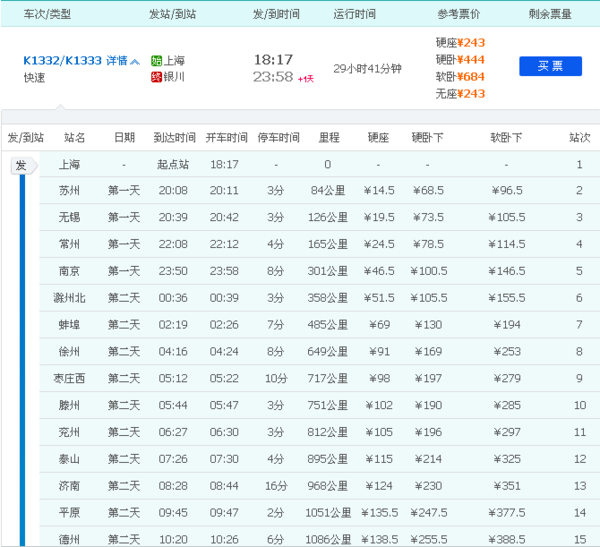Click the 到达时间 column header
The image size is (600, 547).
[174, 137]
